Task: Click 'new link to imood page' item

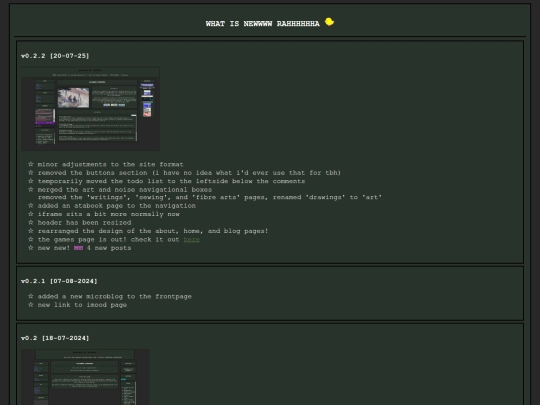Action: click(x=82, y=305)
